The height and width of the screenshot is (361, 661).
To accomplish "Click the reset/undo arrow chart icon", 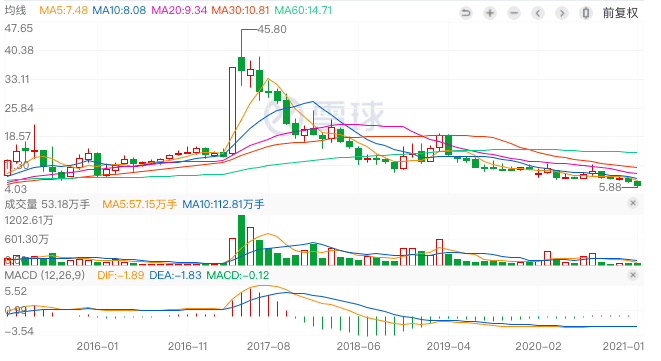I will [x=466, y=13].
